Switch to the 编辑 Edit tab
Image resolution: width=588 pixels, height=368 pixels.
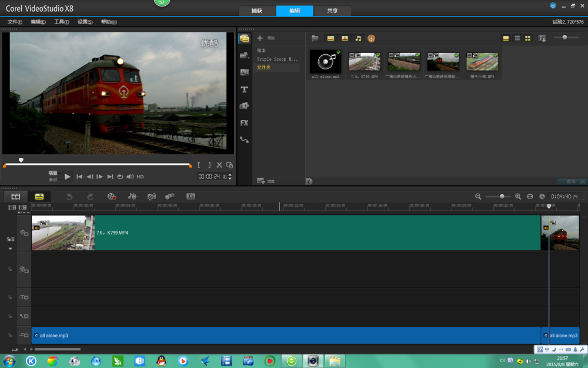[295, 11]
